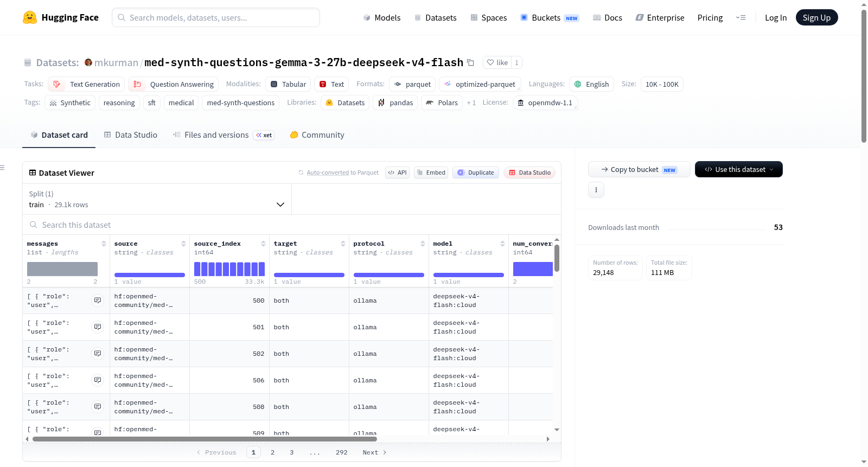The image size is (868, 467).
Task: Focus the Search models, datasets, users field
Action: click(216, 17)
